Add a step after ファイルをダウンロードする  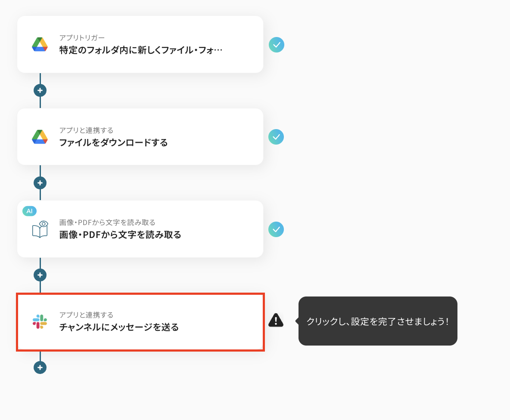(x=40, y=183)
